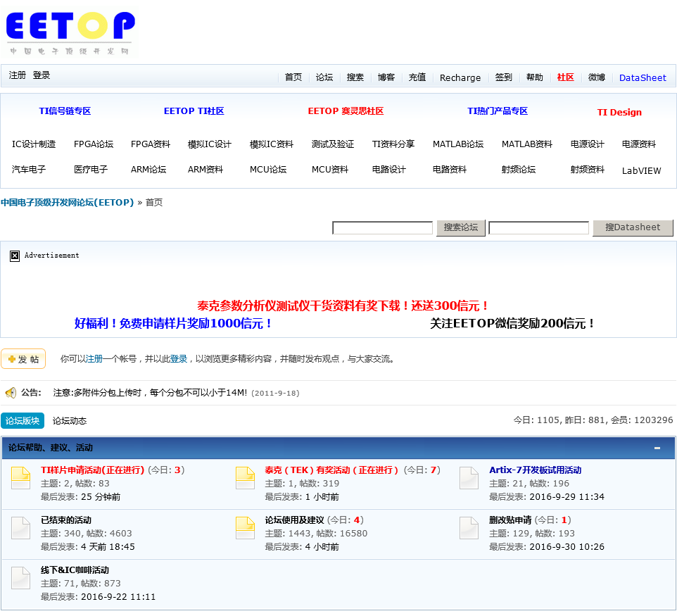
Task: Click the 发帖 new post button
Action: [x=23, y=359]
